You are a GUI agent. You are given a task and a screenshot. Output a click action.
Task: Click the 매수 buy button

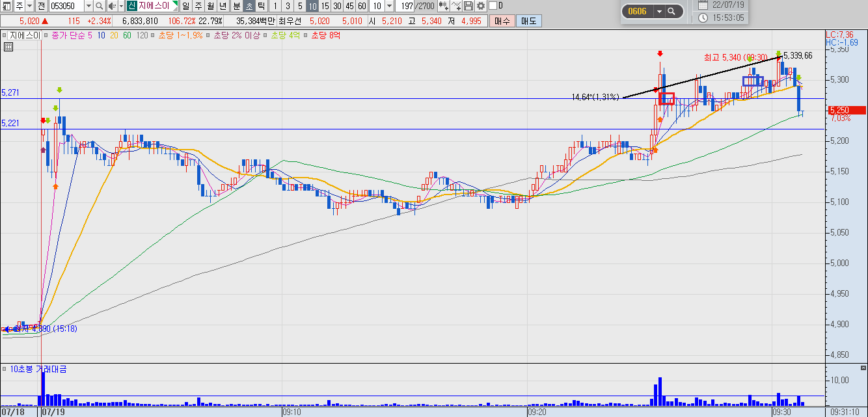(502, 21)
